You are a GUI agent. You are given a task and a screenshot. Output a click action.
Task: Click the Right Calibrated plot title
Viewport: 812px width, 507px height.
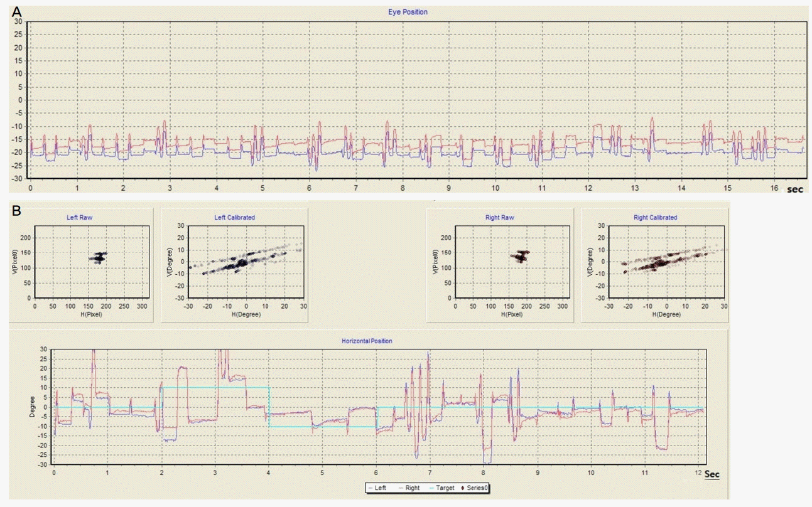click(654, 218)
